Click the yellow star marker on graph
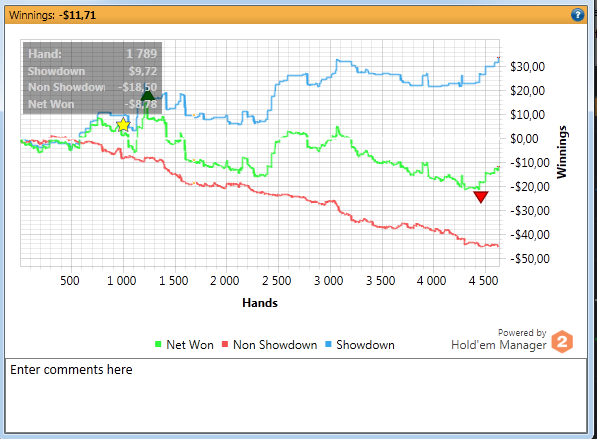The height and width of the screenshot is (439, 597). [123, 125]
